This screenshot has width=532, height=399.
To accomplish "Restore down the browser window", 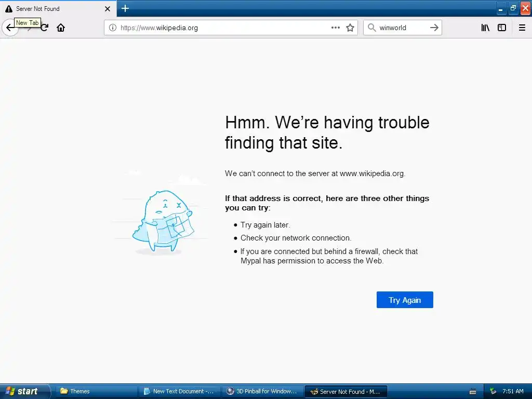I will pyautogui.click(x=513, y=8).
